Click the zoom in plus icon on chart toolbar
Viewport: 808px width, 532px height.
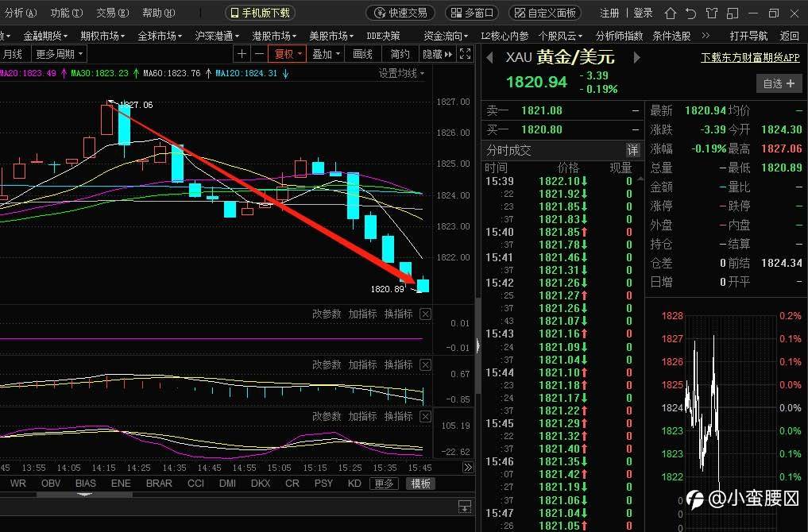coord(242,53)
